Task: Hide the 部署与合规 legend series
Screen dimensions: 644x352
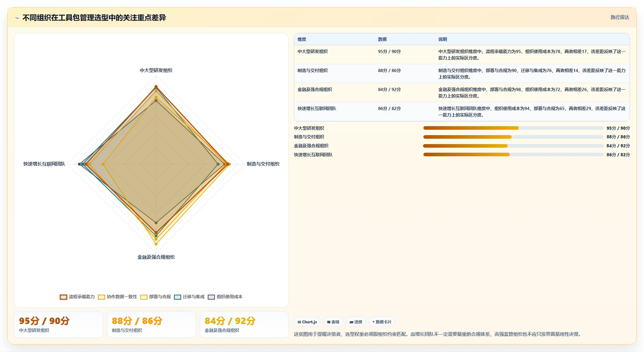Action: [155, 297]
